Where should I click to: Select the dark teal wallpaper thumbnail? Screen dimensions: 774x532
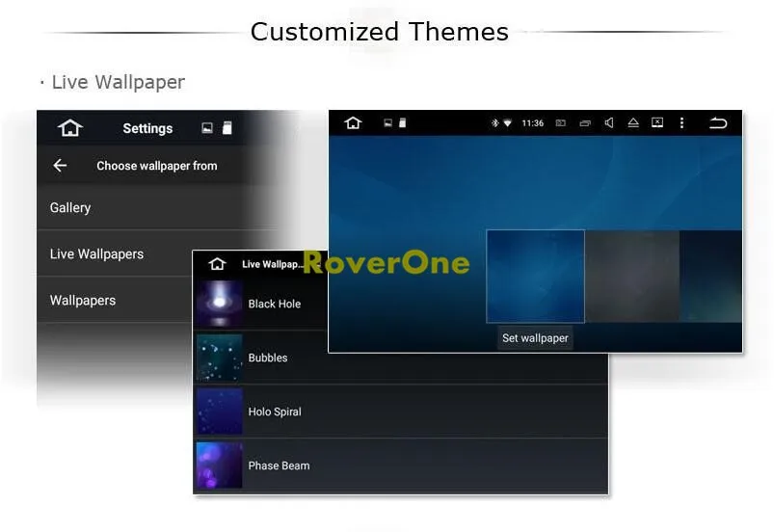point(710,277)
